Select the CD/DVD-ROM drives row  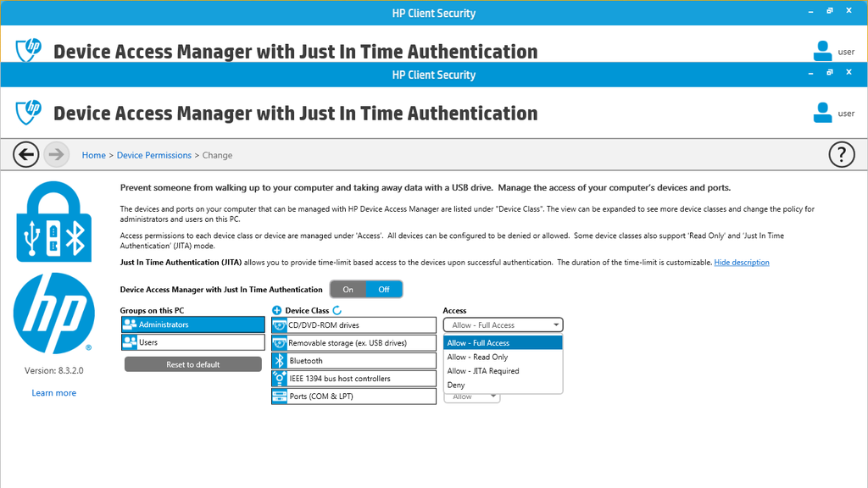tap(353, 325)
